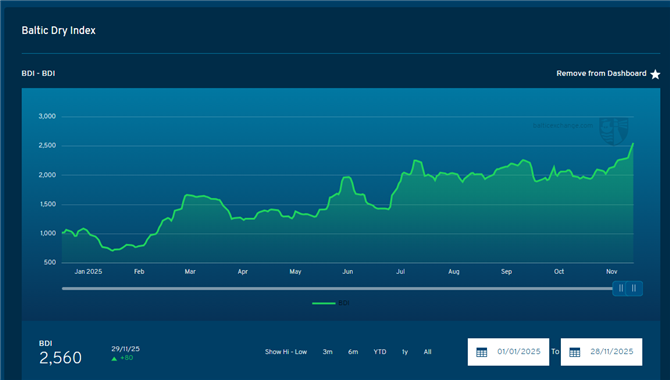Click the 2,000 y-axis label
The image size is (670, 380).
pyautogui.click(x=47, y=175)
